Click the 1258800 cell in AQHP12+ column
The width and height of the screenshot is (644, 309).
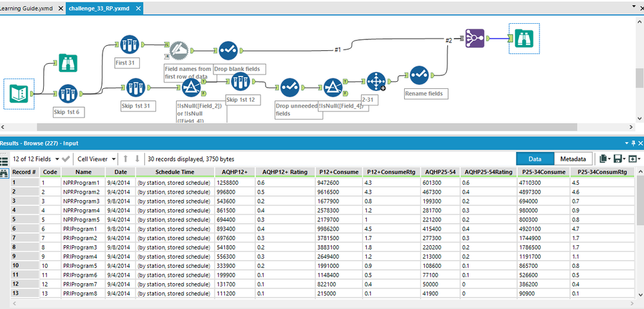235,182
